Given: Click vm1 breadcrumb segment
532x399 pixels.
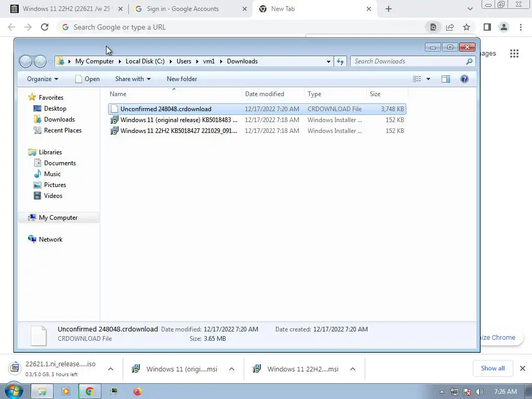Looking at the screenshot, I should 209,61.
